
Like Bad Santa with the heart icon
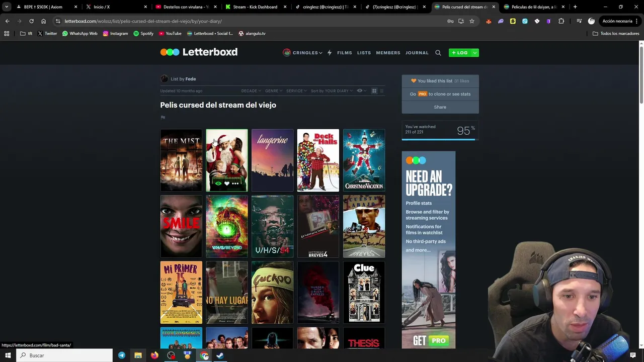point(227,184)
